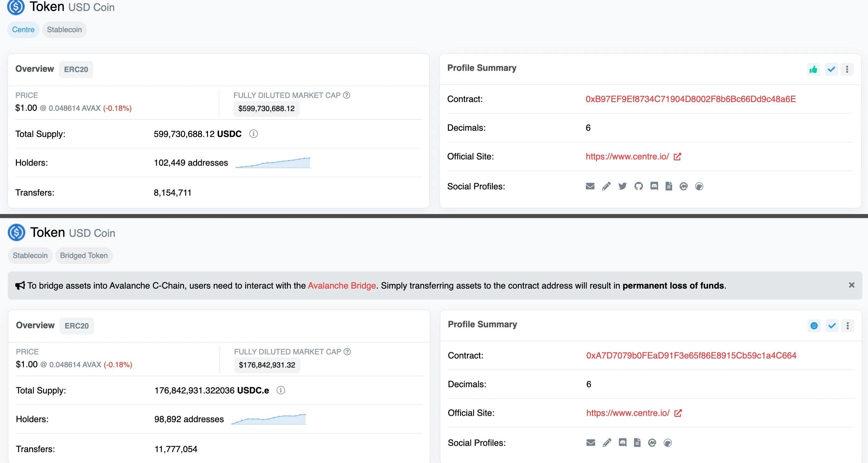Click whitepaper document icon in bottom Social Profiles
The height and width of the screenshot is (463, 868).
click(637, 442)
